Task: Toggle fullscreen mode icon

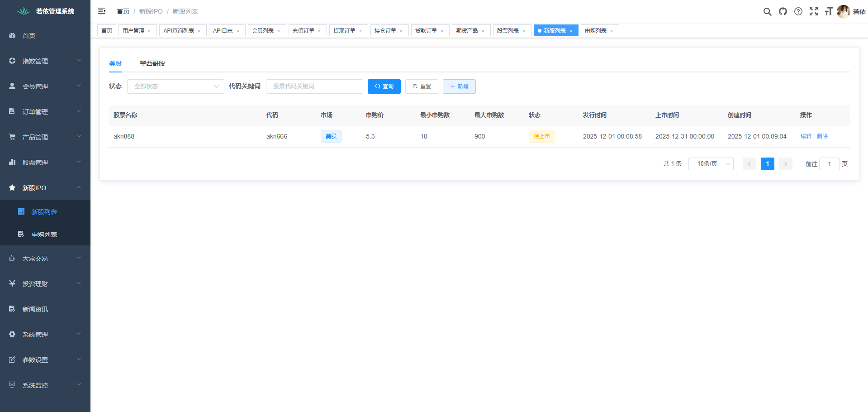Action: point(813,11)
